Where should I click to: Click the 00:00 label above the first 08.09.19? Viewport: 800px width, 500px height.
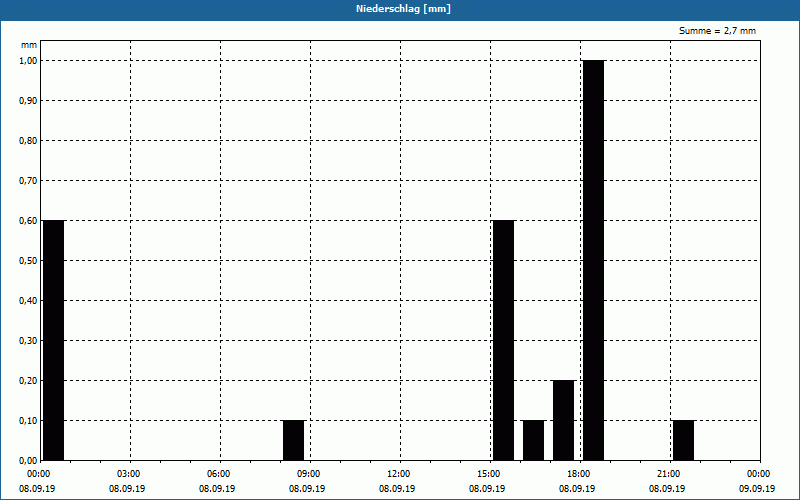[38, 474]
